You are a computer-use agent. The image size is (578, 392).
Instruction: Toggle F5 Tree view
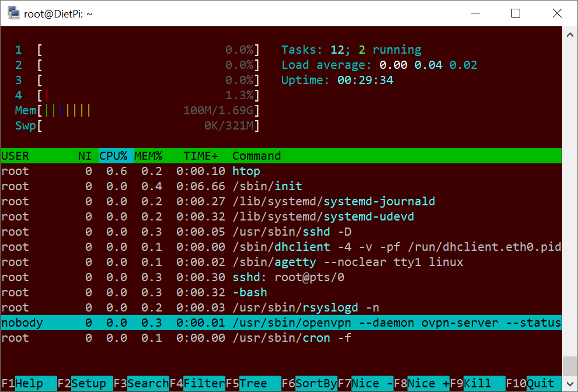tap(253, 383)
